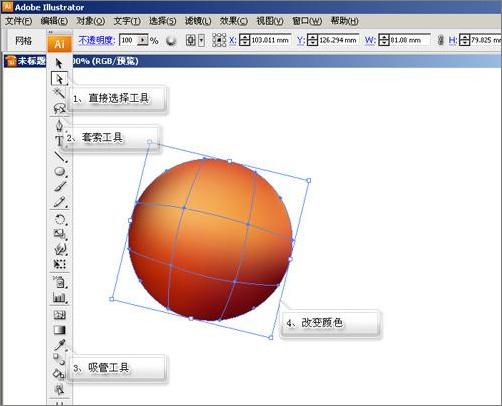Open the 效果(C) menu
Screen dimensions: 502x406
pos(233,21)
